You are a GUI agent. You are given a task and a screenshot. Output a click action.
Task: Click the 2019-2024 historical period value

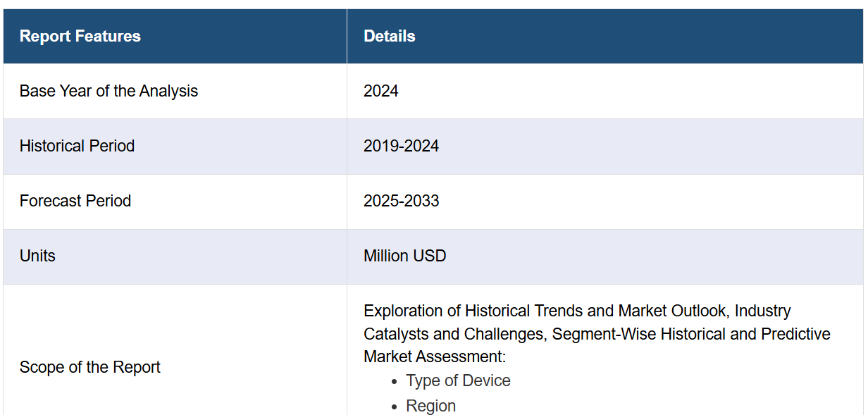pyautogui.click(x=401, y=146)
